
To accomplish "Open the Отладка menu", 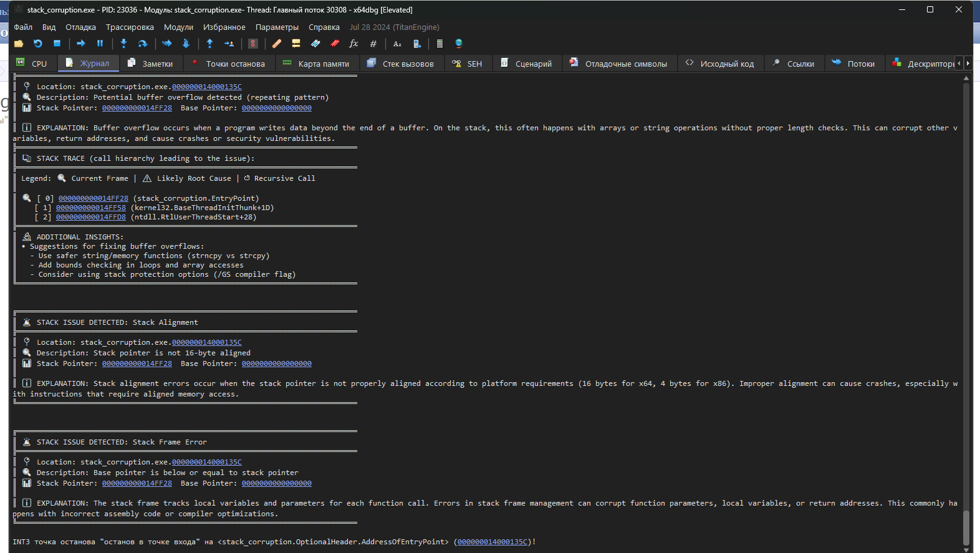I will [x=80, y=27].
